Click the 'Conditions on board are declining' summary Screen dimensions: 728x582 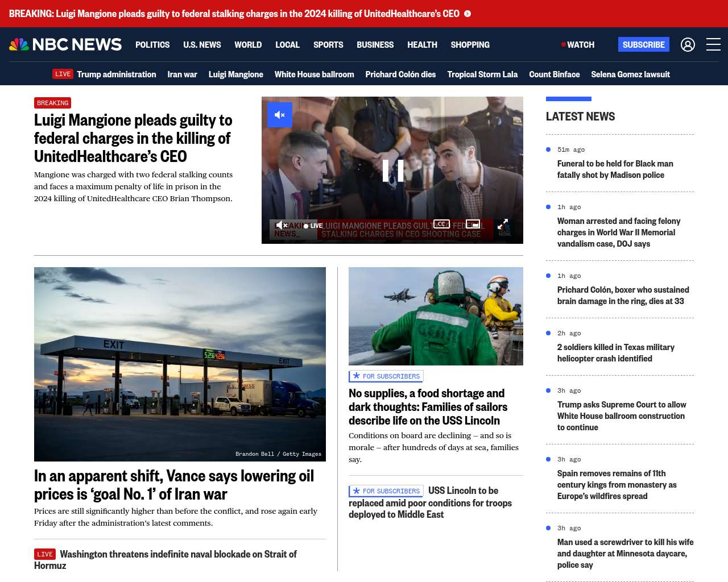(433, 447)
